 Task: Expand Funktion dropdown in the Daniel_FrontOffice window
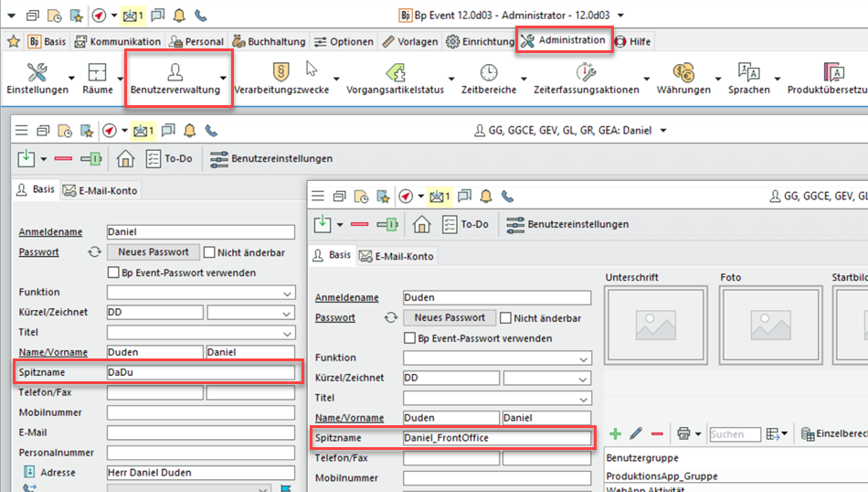coord(584,358)
